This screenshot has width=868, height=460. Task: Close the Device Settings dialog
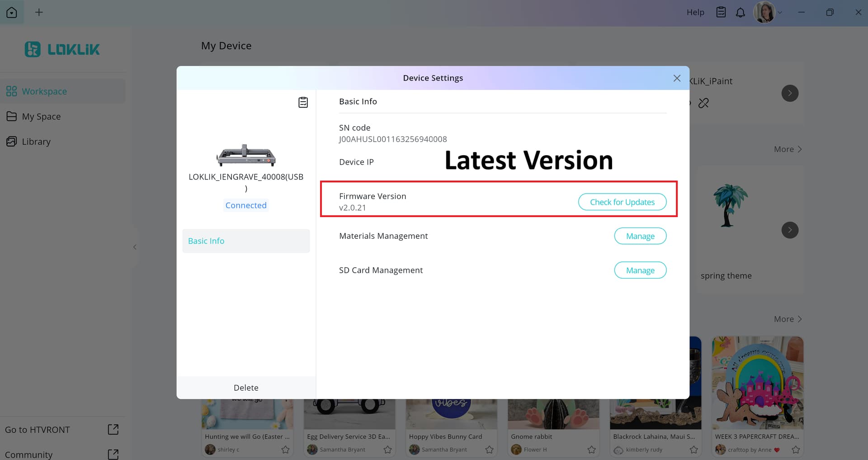point(677,78)
